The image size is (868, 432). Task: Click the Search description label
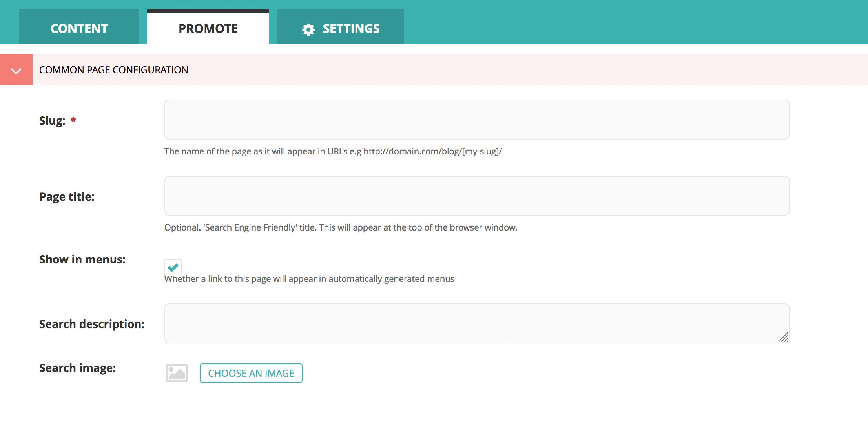tap(92, 324)
